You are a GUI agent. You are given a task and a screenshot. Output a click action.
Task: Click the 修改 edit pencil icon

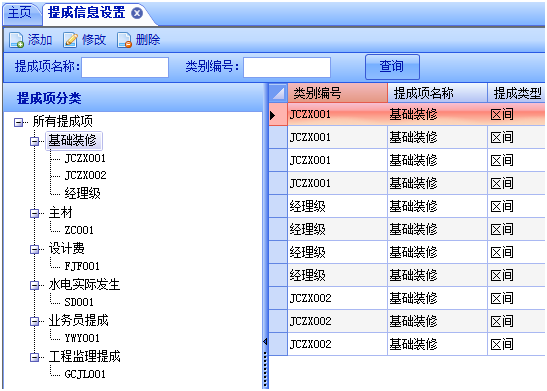pos(70,40)
